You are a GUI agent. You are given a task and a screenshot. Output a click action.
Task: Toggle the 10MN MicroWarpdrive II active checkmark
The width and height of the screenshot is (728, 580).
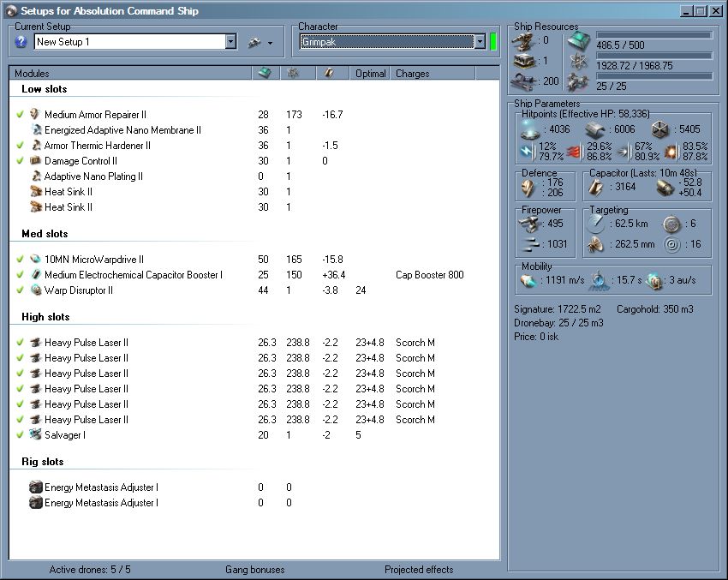click(20, 259)
